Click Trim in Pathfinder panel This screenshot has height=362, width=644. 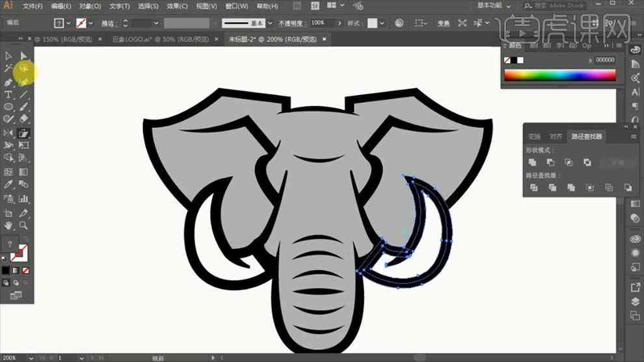click(x=552, y=188)
